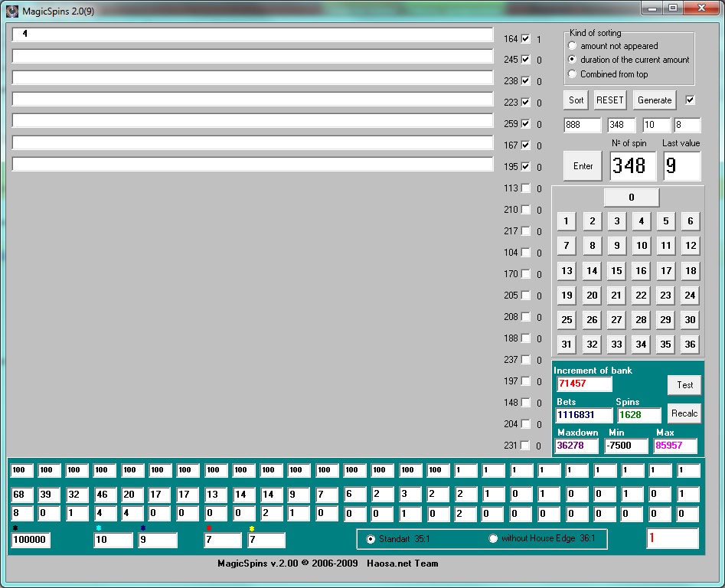This screenshot has width=725, height=588.
Task: Click the bottom-right field with red 1
Action: click(672, 538)
